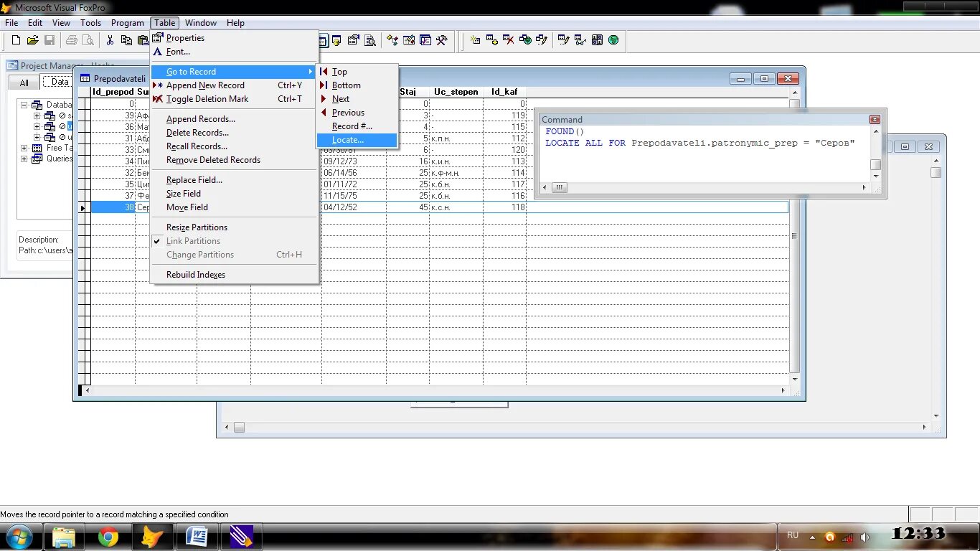Click the Open file toolbar icon
980x551 pixels.
coord(32,41)
